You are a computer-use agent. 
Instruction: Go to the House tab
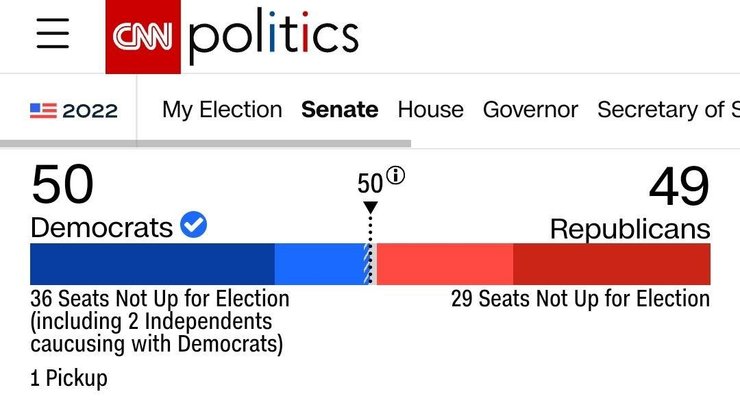430,110
